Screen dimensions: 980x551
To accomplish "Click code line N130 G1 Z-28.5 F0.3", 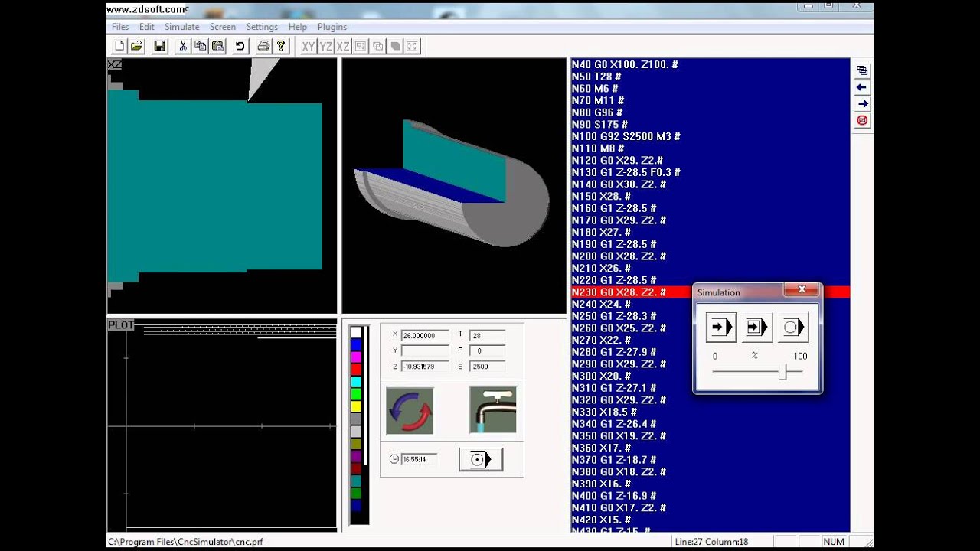I will 626,172.
